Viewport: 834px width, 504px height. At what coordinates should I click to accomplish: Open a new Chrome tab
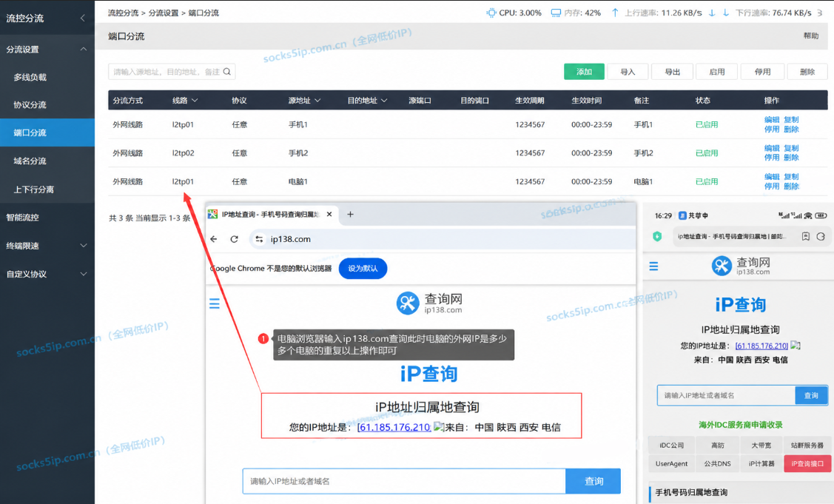[x=350, y=214]
